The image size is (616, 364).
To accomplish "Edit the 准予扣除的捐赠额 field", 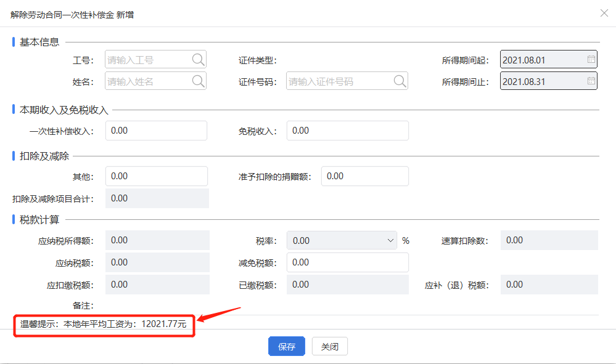I will pos(364,176).
